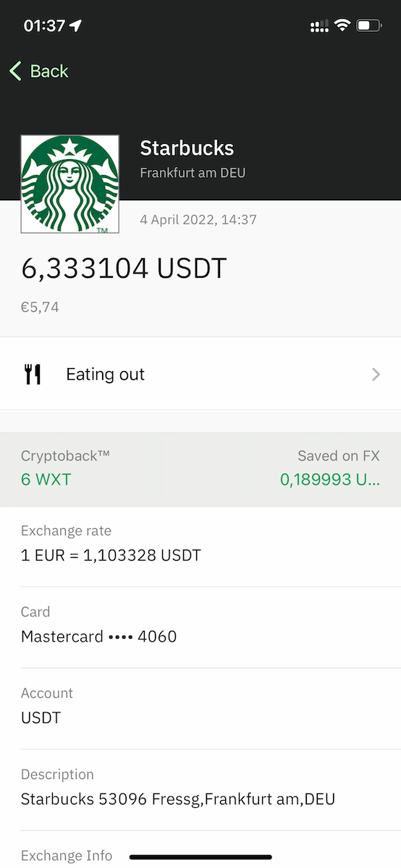Select the Exchange rate row
The height and width of the screenshot is (868, 401).
(x=200, y=547)
